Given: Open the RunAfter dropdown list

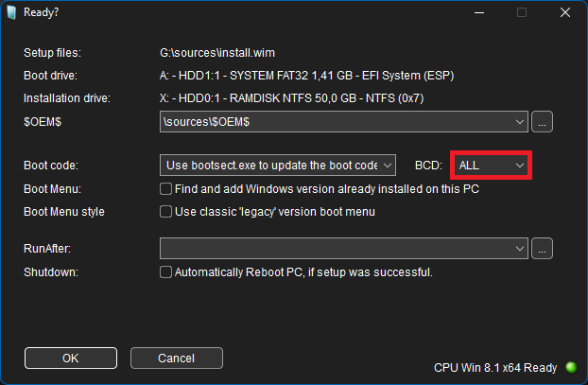Looking at the screenshot, I should [519, 249].
